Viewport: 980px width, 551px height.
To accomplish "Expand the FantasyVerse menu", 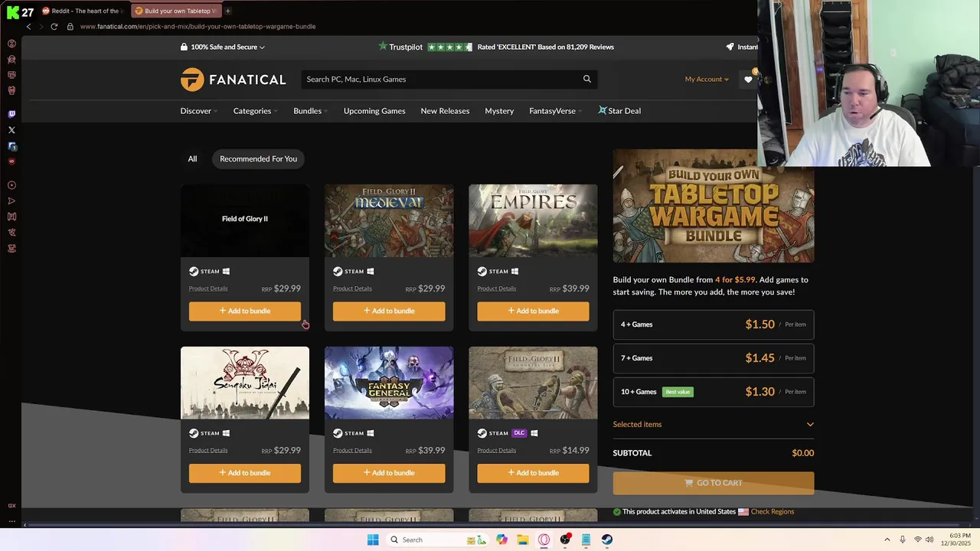I will point(555,111).
